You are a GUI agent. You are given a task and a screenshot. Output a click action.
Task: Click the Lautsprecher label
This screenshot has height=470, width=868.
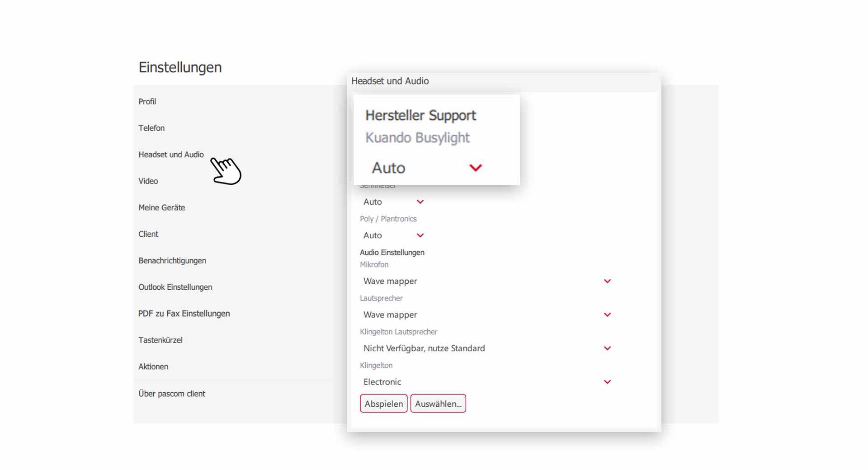(381, 298)
